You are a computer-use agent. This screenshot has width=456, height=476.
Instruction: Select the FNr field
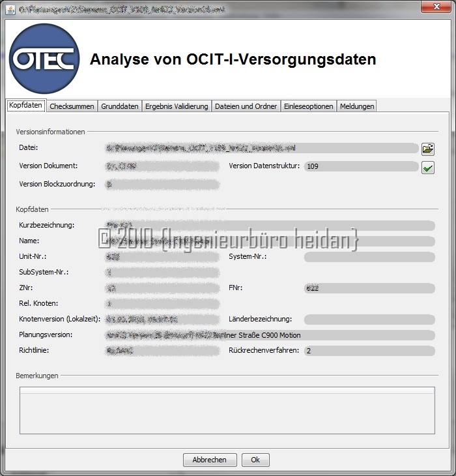click(x=369, y=288)
